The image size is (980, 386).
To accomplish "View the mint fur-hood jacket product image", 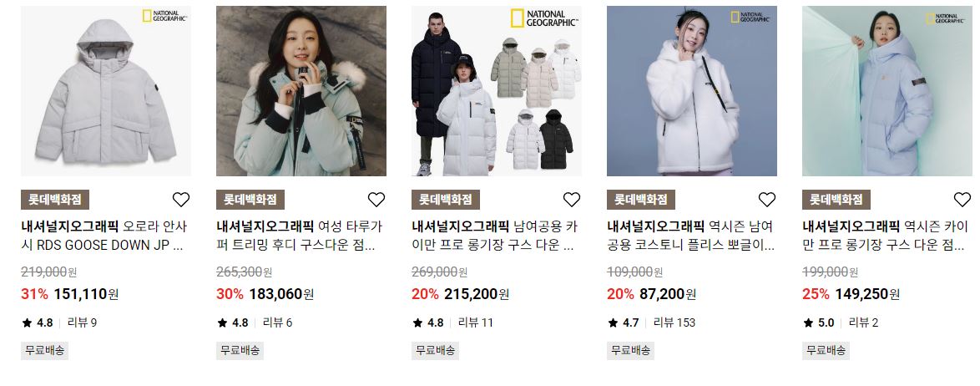I will coord(301,91).
